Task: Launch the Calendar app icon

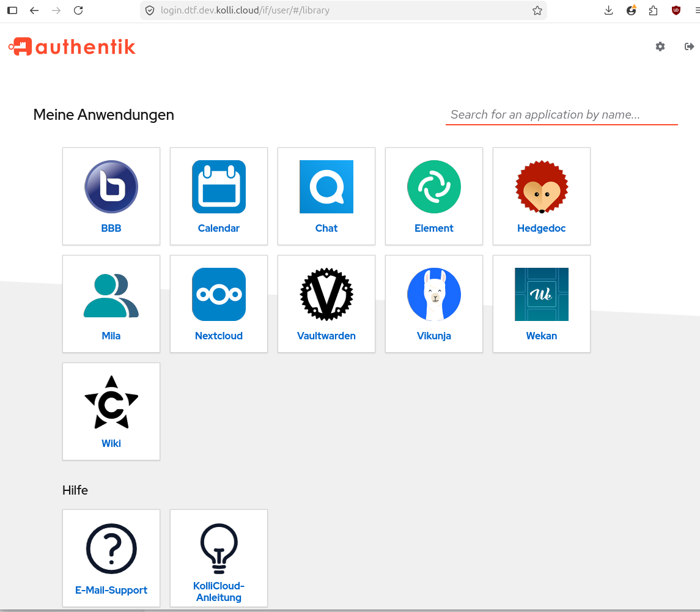Action: pyautogui.click(x=219, y=186)
